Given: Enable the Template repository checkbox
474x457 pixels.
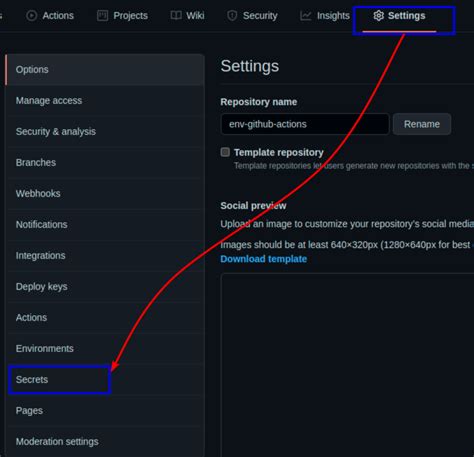Looking at the screenshot, I should pyautogui.click(x=225, y=152).
